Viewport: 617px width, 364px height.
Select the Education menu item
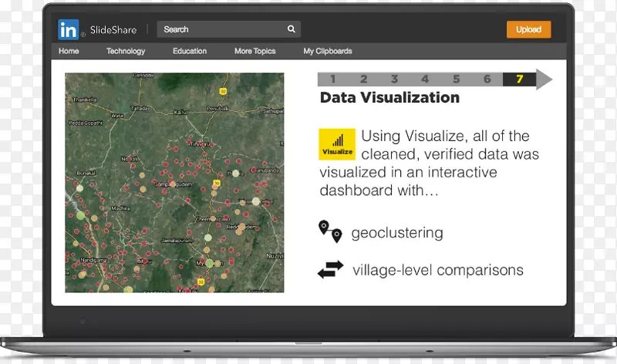(x=190, y=51)
